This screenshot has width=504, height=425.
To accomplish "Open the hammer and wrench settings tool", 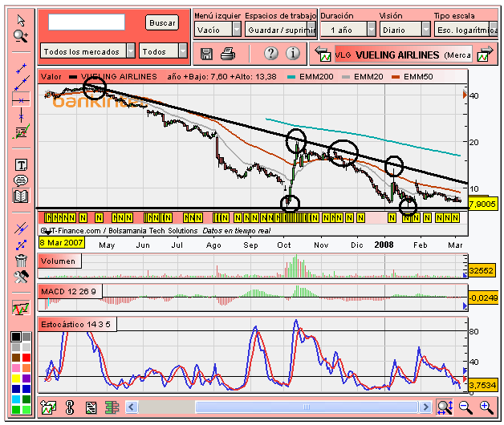I will 21,277.
